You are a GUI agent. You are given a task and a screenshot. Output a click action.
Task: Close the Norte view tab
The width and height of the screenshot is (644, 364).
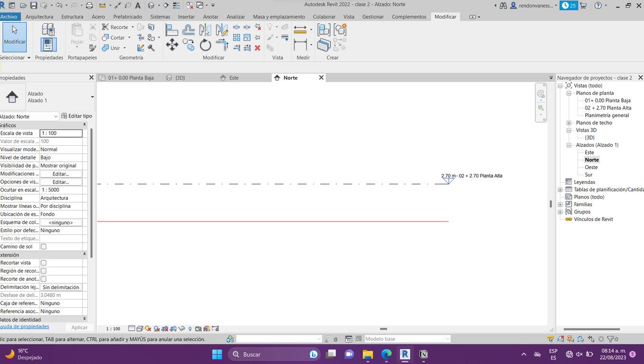coord(322,78)
